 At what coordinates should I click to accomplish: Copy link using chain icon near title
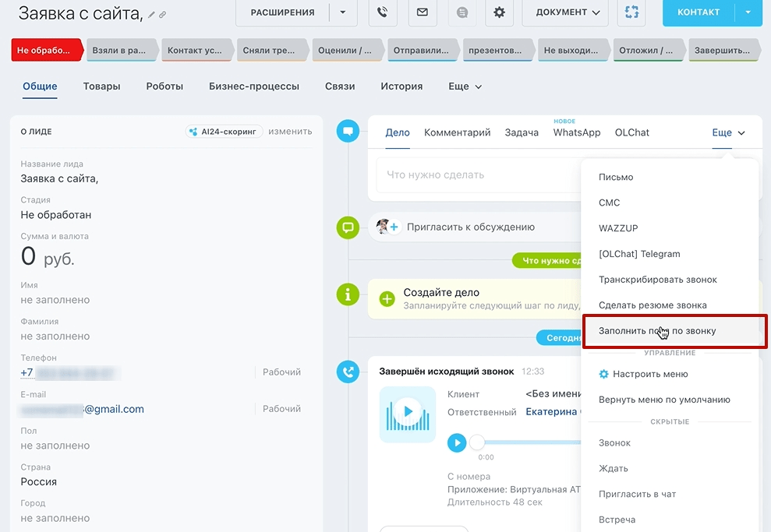coord(162,16)
